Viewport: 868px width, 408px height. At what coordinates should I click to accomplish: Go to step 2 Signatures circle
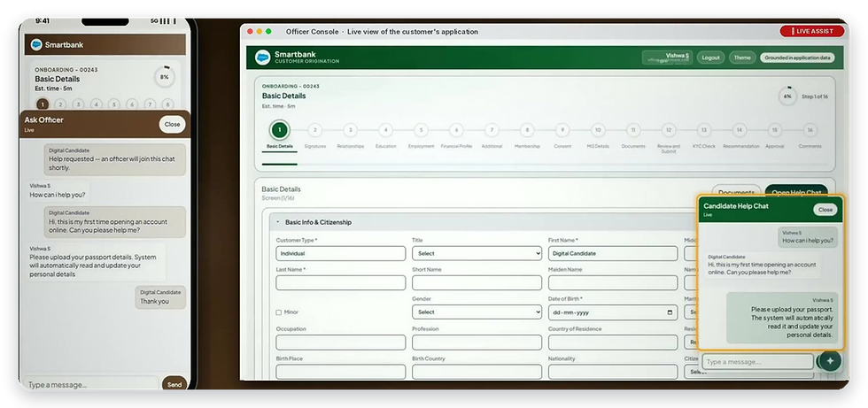(x=314, y=130)
